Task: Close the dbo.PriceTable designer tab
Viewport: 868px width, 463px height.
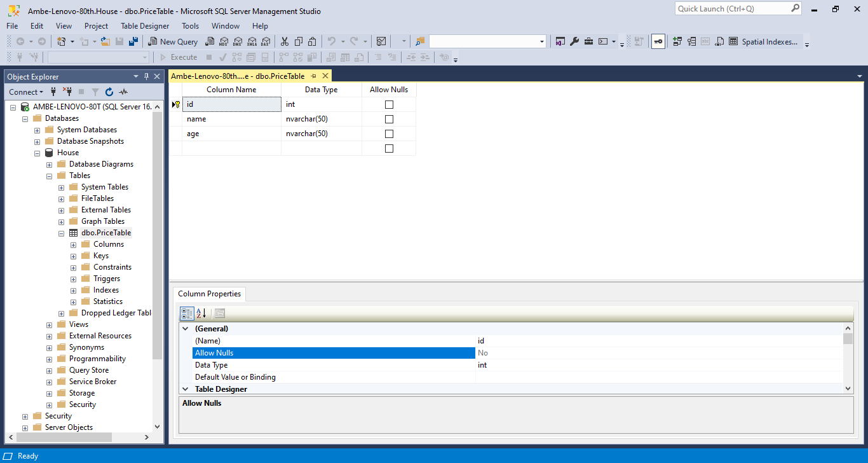Action: coord(325,76)
